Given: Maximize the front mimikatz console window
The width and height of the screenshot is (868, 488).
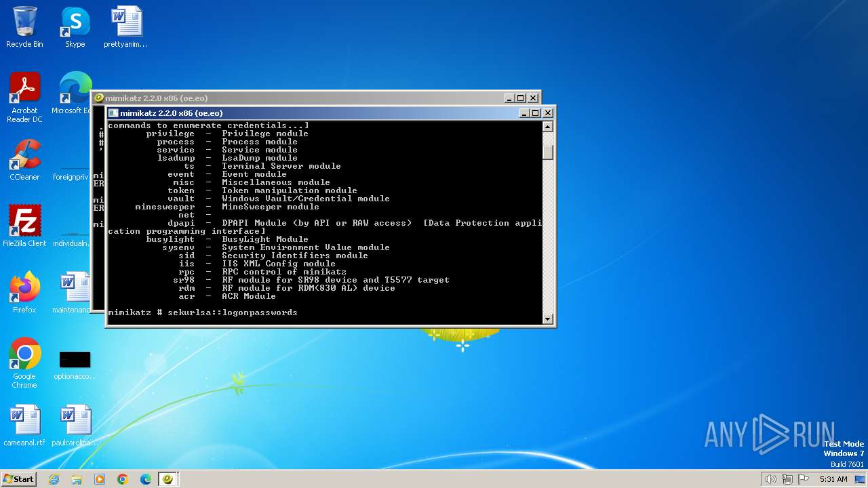Looking at the screenshot, I should 536,113.
